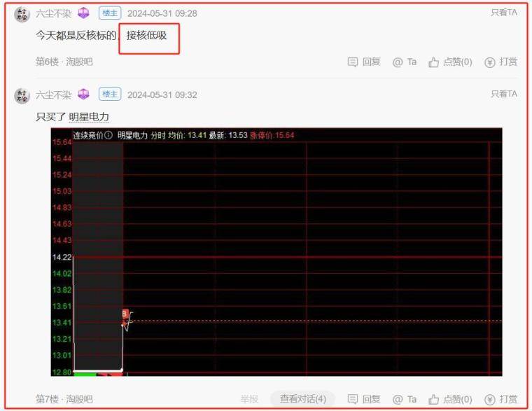
Task: Reply to the 第7楼 post
Action: (x=364, y=399)
